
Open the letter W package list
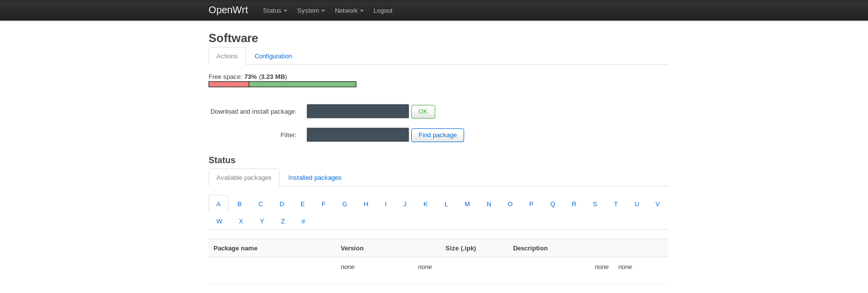click(219, 221)
